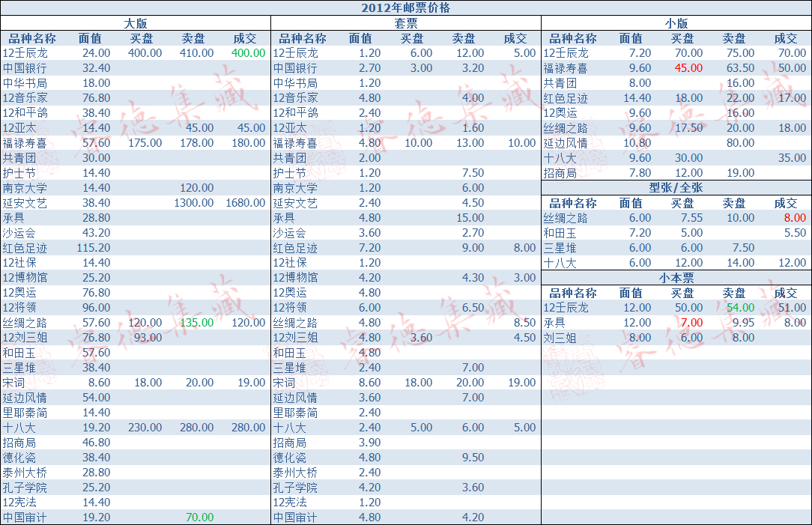812x525 pixels.
Task: Select 9.95 卖盘 of 承具 in 小本票
Action: coord(744,323)
